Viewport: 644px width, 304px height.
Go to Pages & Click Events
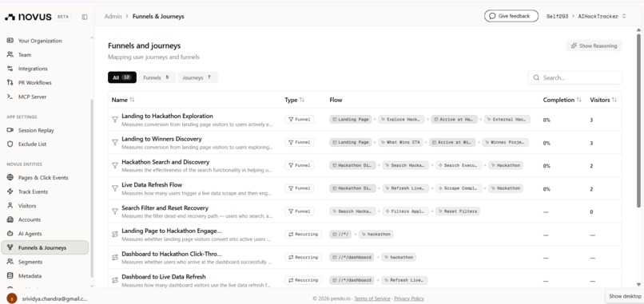click(43, 178)
